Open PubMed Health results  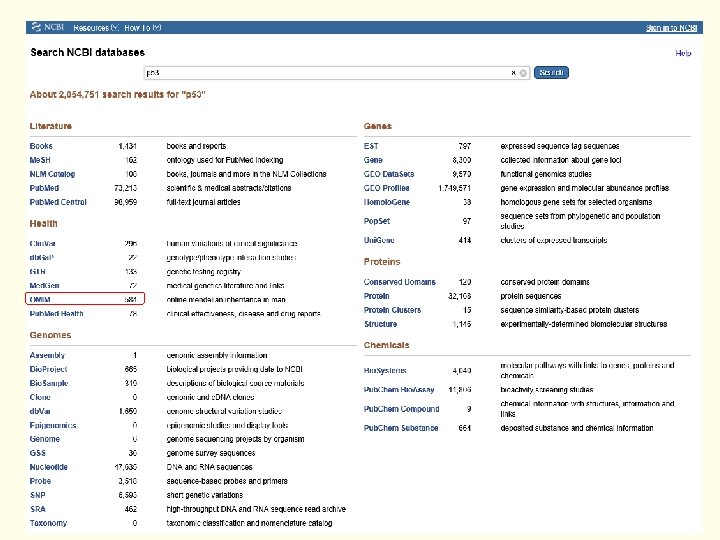point(56,314)
